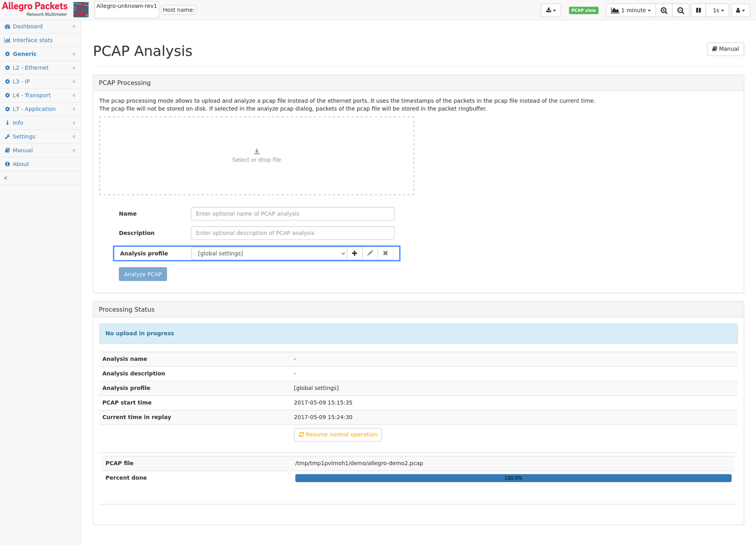The image size is (756, 545).
Task: Pause live updates with the pause icon
Action: (x=698, y=10)
